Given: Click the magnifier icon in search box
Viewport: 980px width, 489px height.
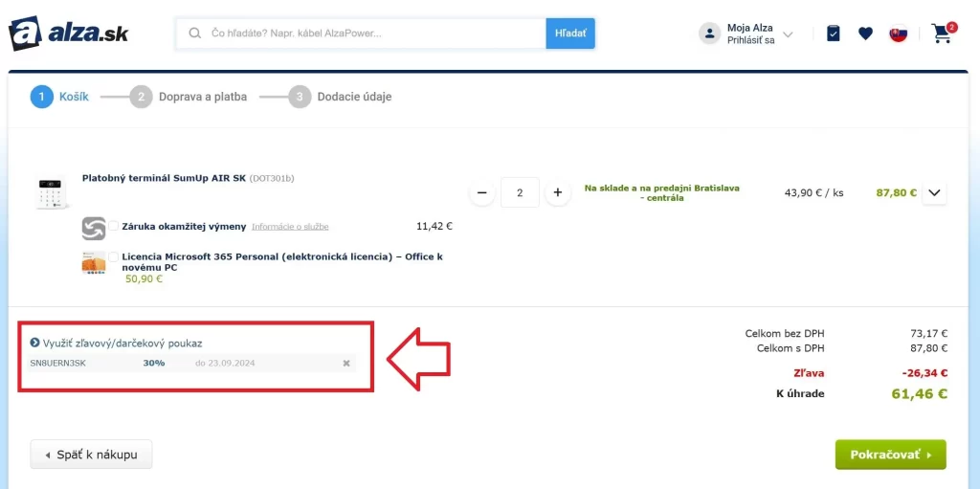Looking at the screenshot, I should pyautogui.click(x=195, y=33).
